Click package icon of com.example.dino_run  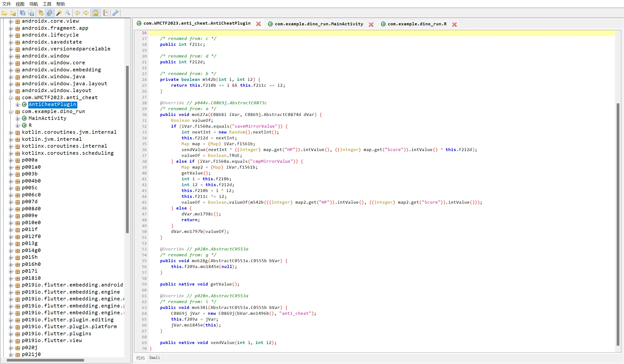coord(18,112)
